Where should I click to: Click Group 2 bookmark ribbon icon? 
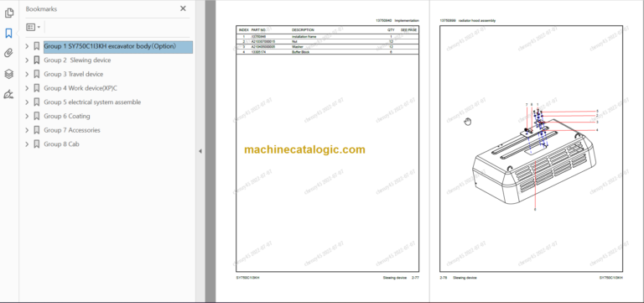37,60
